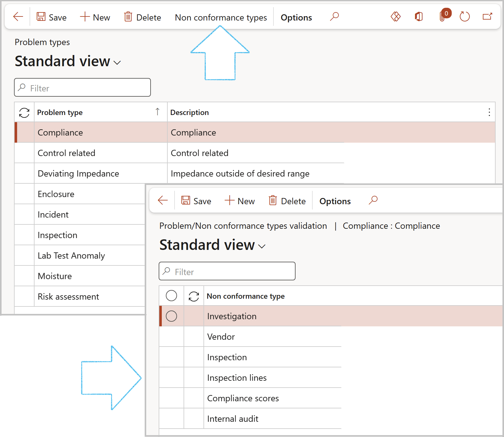Click New in the validation window toolbar
This screenshot has height=437, width=504.
point(240,201)
